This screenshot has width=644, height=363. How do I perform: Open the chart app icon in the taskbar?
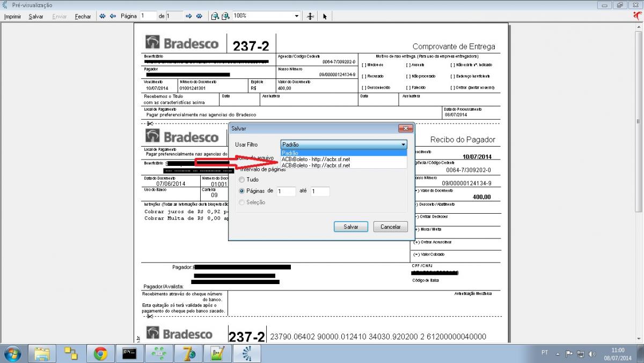217,353
